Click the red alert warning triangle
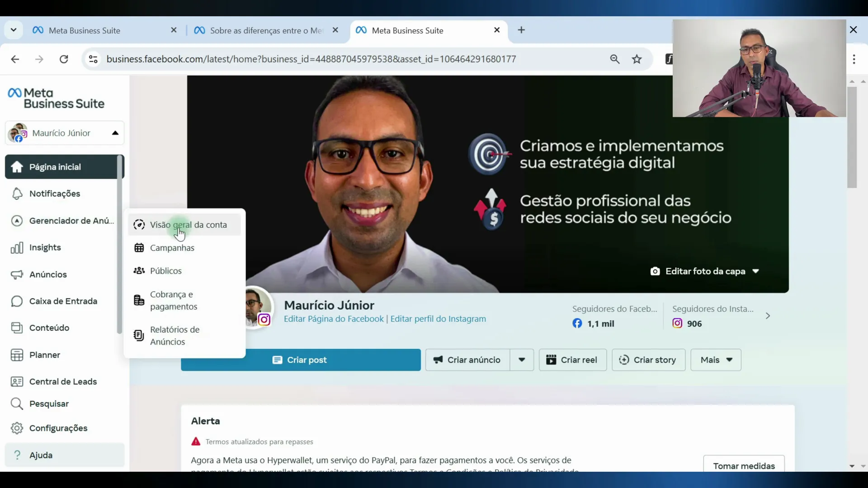Image resolution: width=868 pixels, height=488 pixels. 196,441
